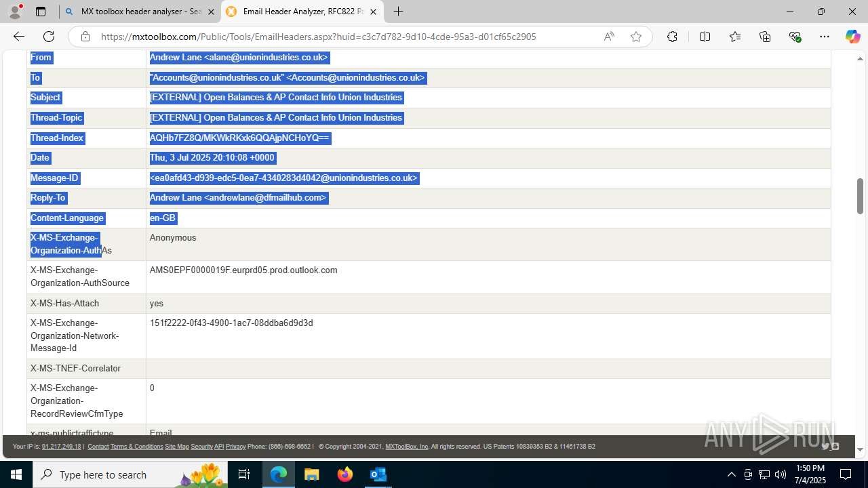Click the Subject header value text

click(276, 98)
